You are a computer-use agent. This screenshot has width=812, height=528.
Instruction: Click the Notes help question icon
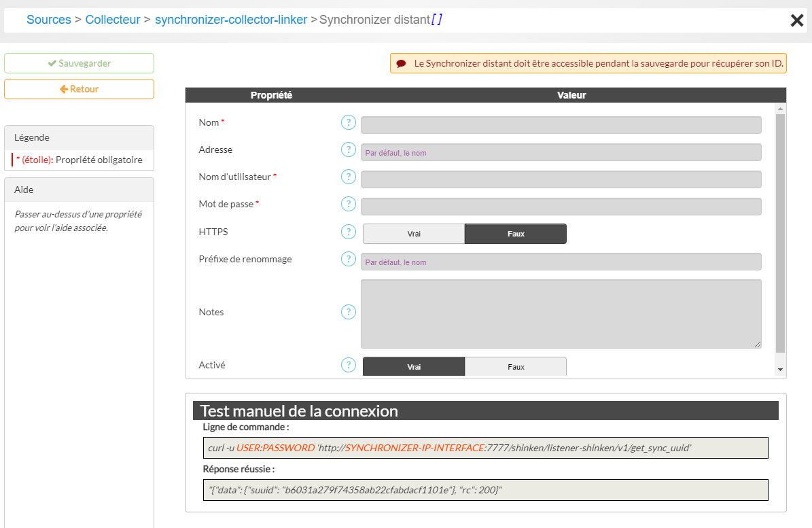(348, 312)
